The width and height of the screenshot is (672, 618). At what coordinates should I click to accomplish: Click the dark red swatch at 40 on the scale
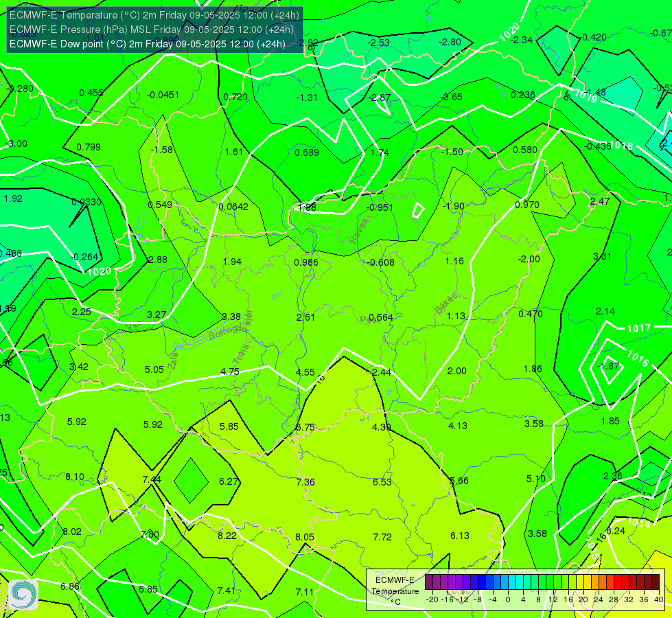pyautogui.click(x=656, y=582)
